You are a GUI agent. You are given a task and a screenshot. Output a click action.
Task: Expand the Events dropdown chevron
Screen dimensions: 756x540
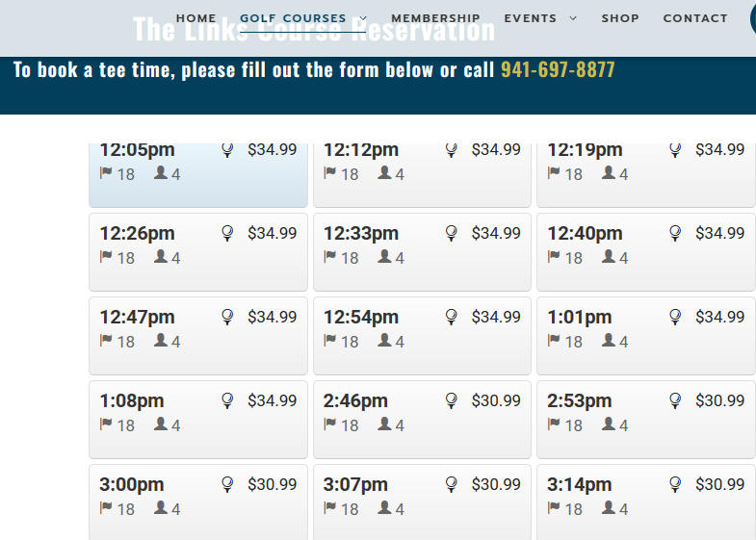coord(573,18)
